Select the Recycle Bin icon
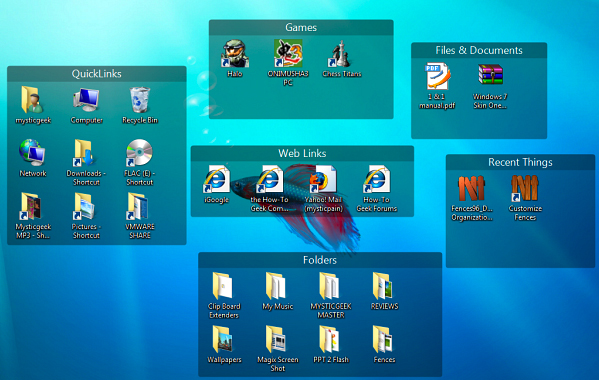 pos(140,100)
